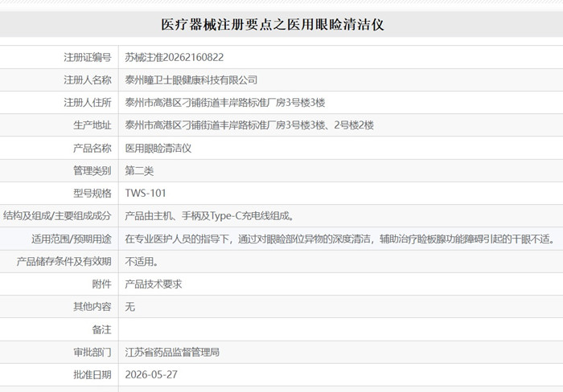
Task: Click the intended use text beginning 在专业医护人员的指导下
Action: [x=340, y=239]
